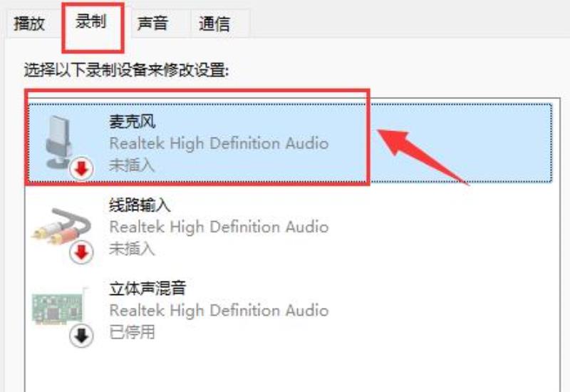Click the Realtek driver text under 线路输入
Screen dimensions: 570x392
click(219, 227)
